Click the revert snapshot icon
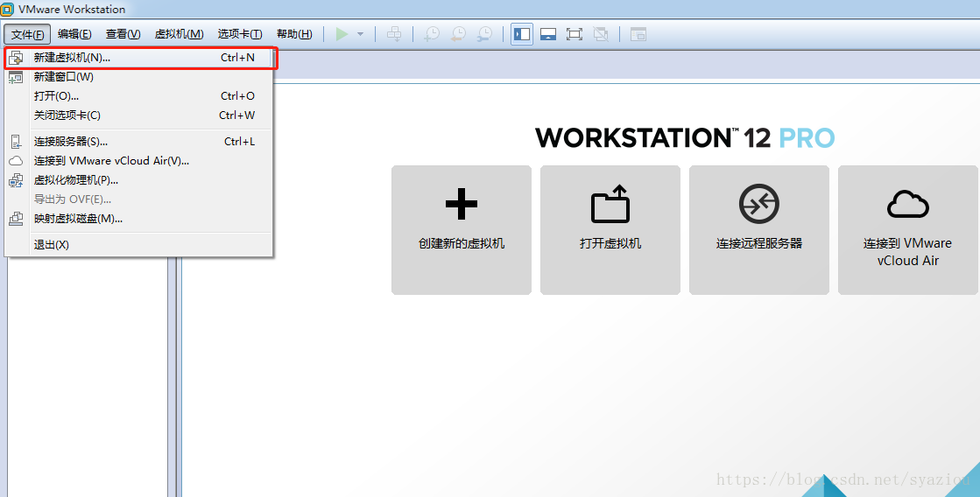The height and width of the screenshot is (497, 980). 458,34
